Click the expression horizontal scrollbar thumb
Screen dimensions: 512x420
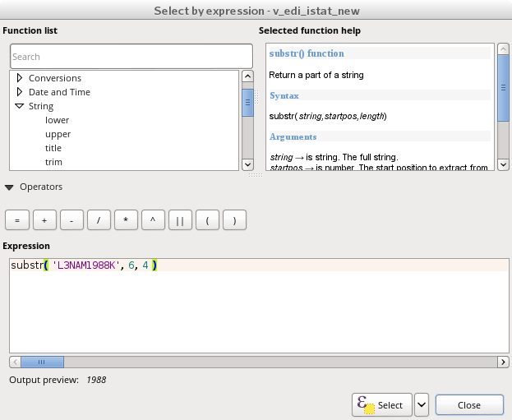42,362
